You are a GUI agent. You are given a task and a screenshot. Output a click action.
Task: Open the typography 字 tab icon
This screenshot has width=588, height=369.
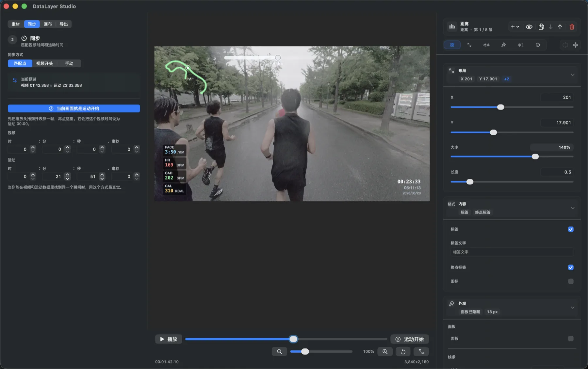[521, 45]
